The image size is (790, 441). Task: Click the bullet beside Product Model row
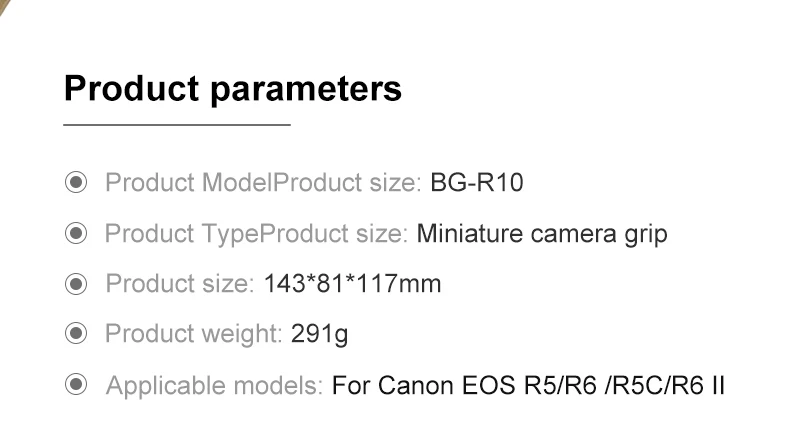click(75, 183)
